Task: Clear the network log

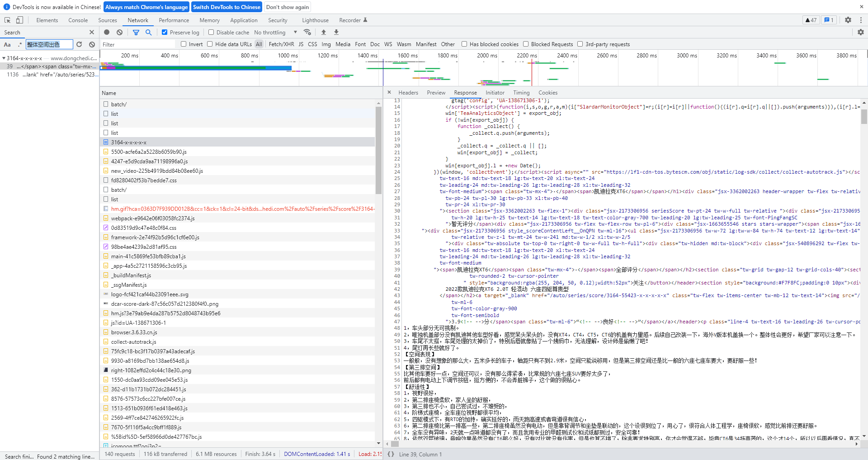Action: [x=119, y=32]
